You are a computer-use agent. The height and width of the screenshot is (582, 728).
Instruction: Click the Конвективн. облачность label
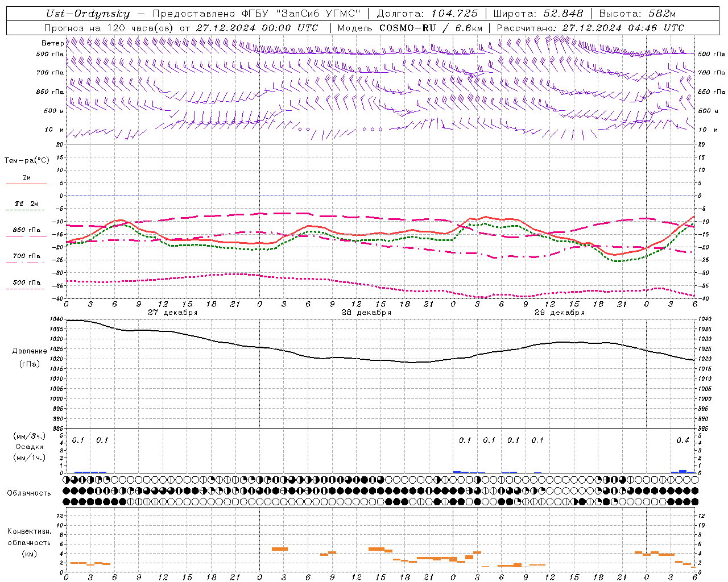point(29,537)
